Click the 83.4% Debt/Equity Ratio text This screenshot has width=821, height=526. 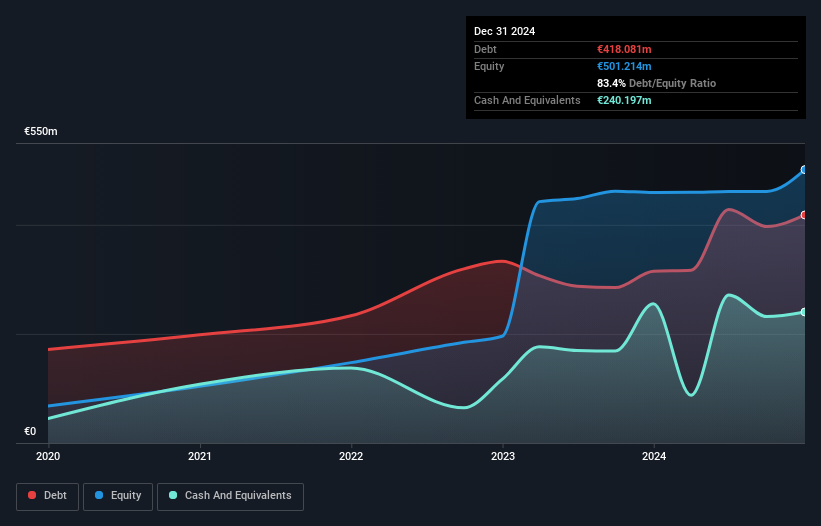point(656,83)
